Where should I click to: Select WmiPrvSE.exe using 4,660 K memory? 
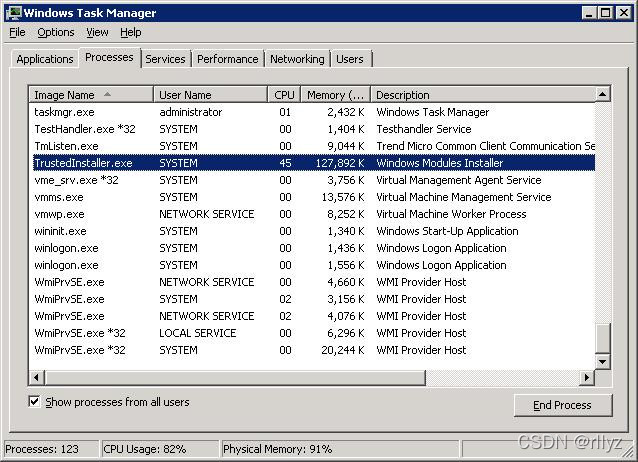(x=312, y=282)
